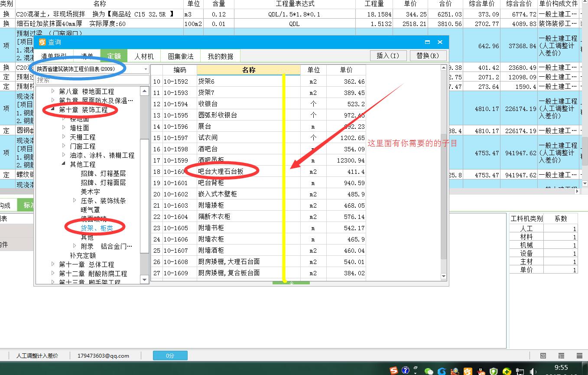Select 招牌、灯箱基层 tree item

point(103,173)
